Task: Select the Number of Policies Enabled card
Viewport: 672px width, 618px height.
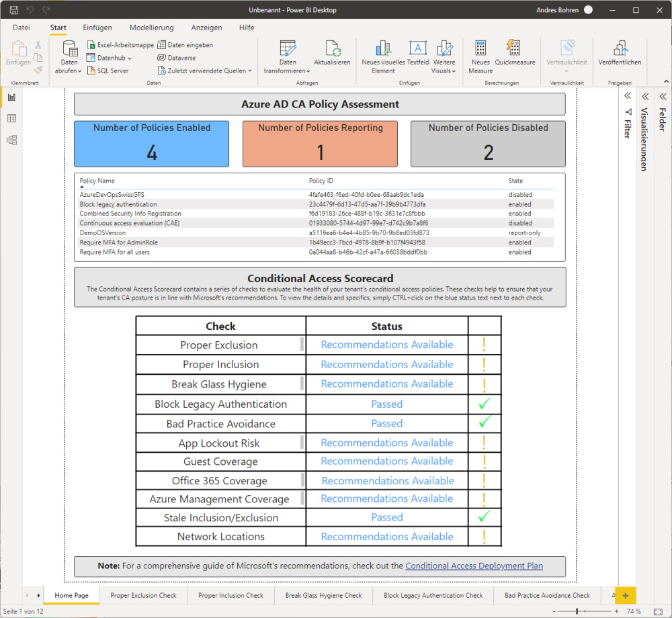Action: (152, 144)
